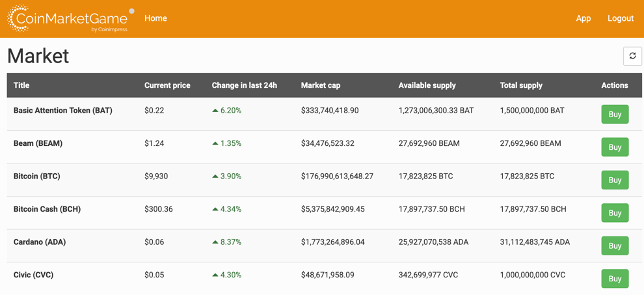
Task: Log out using the Logout link
Action: 620,18
